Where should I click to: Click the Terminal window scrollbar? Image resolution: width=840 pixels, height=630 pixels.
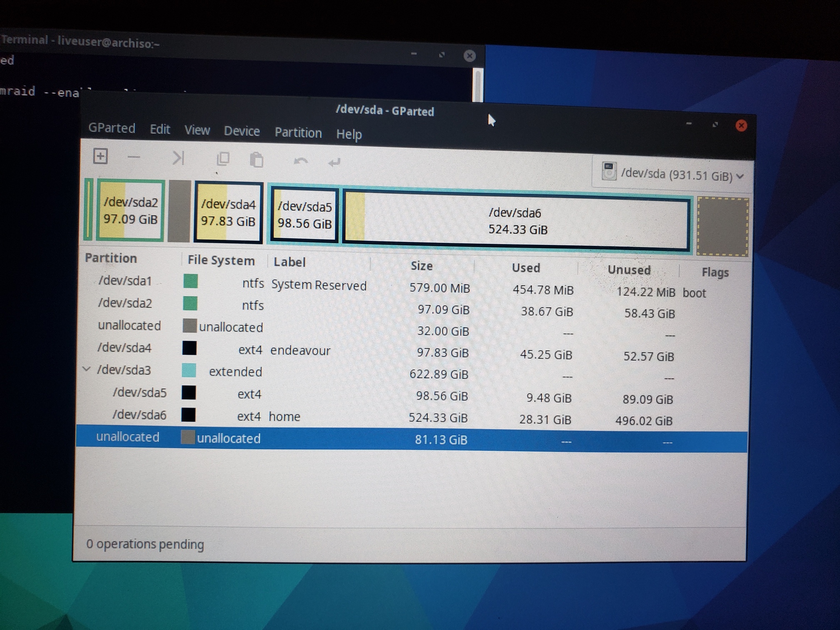coord(478,85)
